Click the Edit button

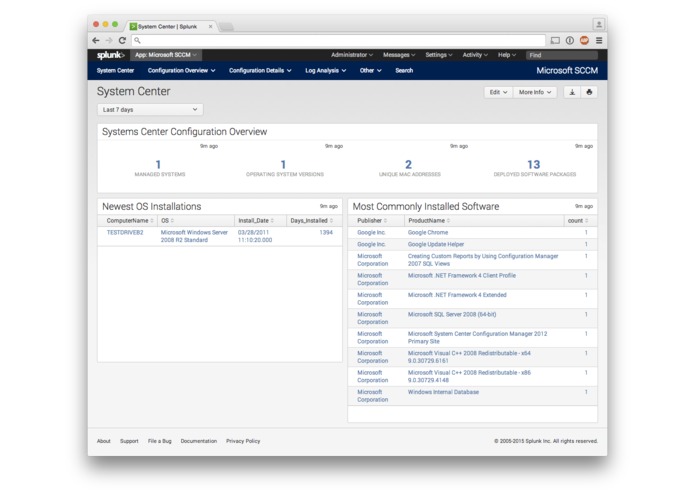[x=498, y=92]
